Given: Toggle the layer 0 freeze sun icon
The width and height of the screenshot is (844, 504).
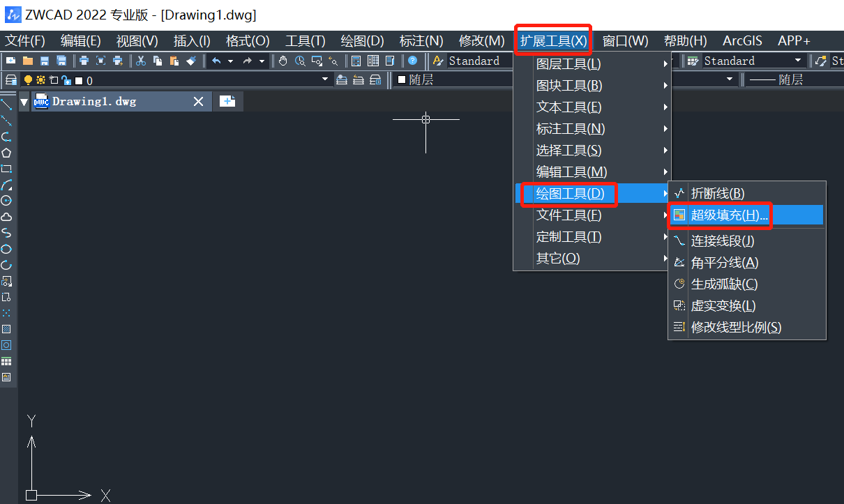Looking at the screenshot, I should [x=40, y=79].
